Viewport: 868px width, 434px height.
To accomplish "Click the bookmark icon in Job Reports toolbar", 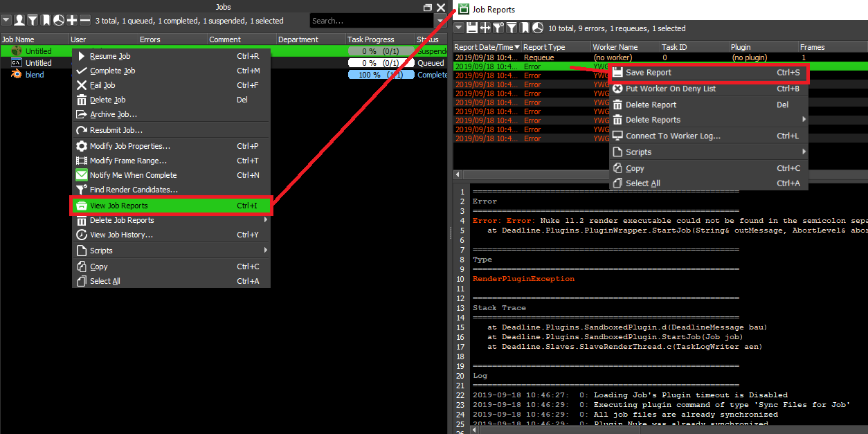I will point(525,28).
